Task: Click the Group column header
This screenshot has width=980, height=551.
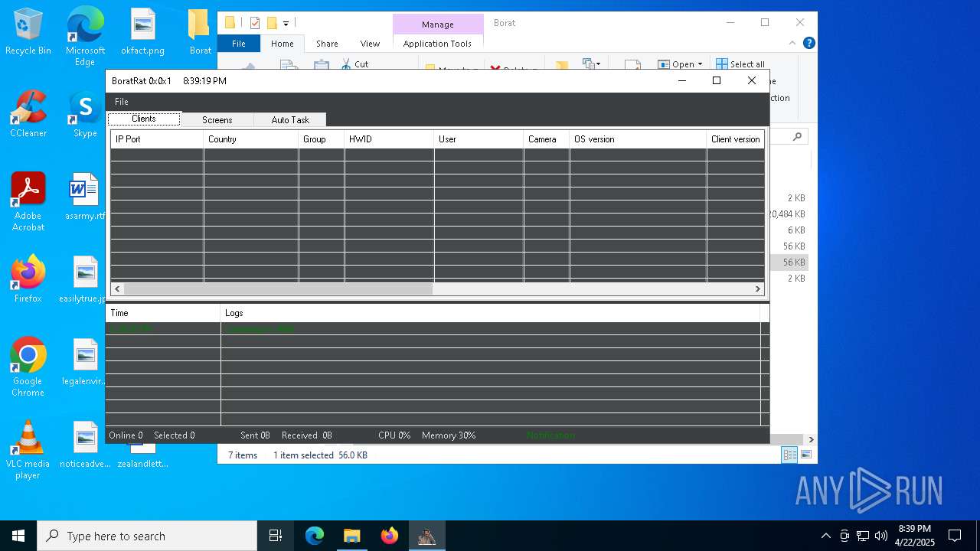Action: coord(322,139)
